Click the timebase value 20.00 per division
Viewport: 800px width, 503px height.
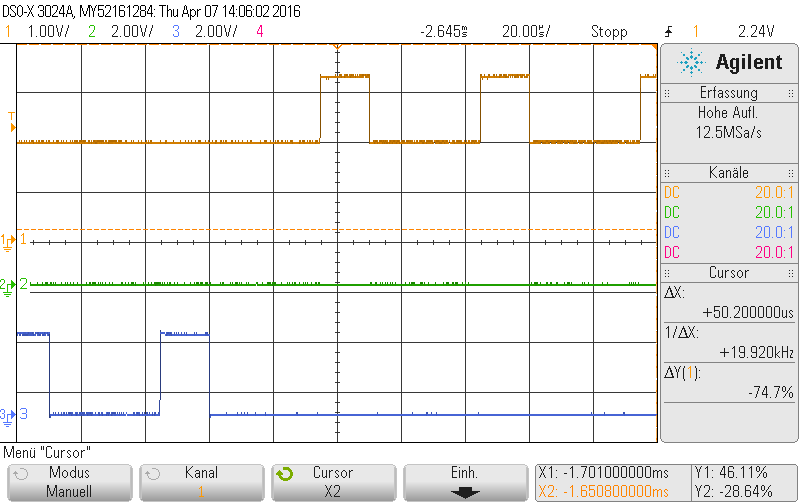click(x=526, y=32)
